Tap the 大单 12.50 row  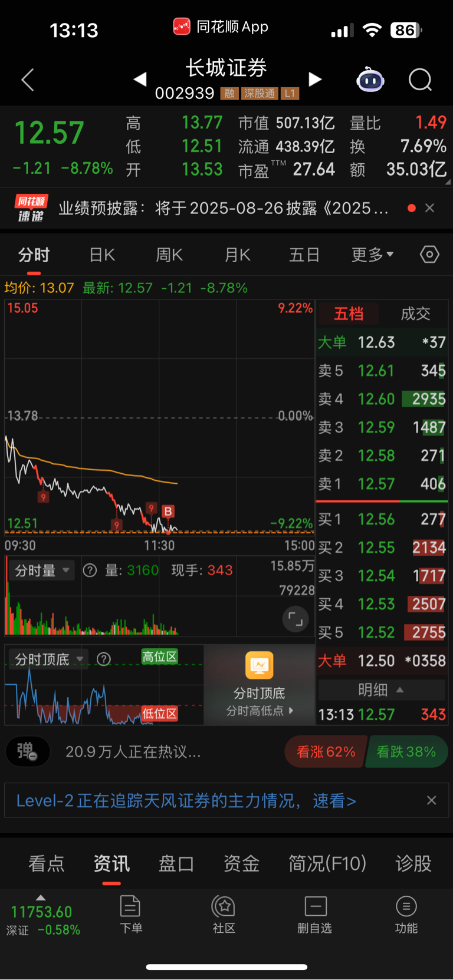[382, 661]
